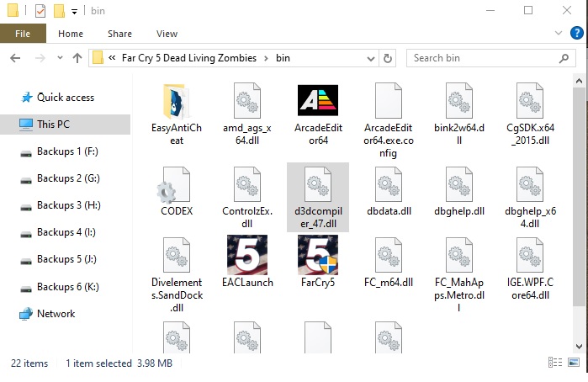Click the Help question mark icon
Viewport: 588px width, 382px height.
pos(577,33)
